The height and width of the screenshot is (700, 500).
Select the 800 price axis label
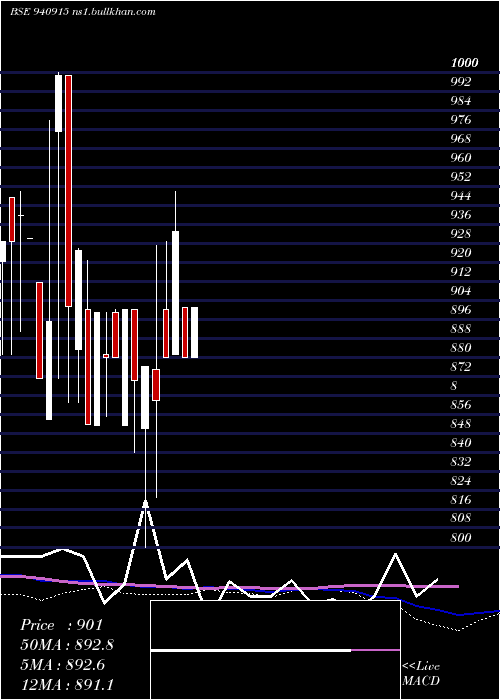[x=461, y=537]
